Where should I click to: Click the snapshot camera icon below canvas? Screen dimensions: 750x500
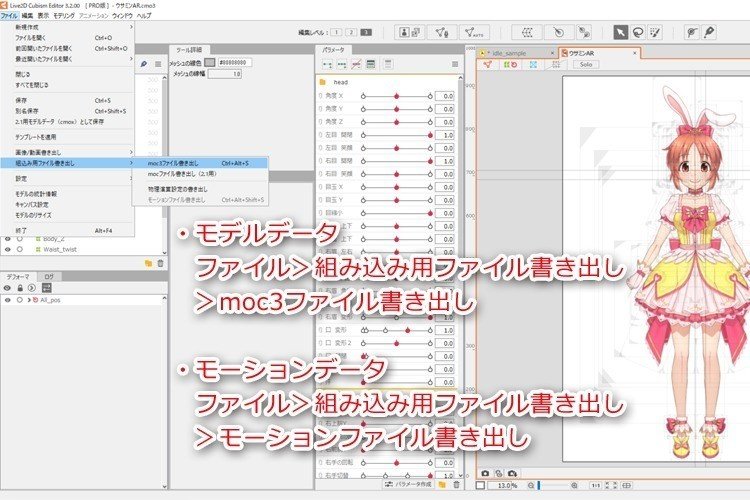(485, 473)
